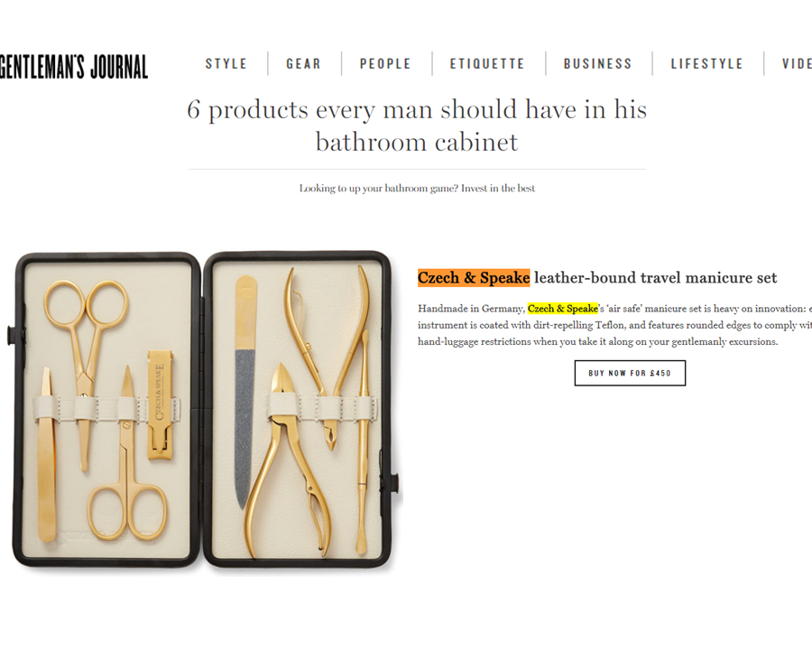Screen dimensions: 812x650
Task: Click the gold cuticle pusher tool
Action: [363, 441]
